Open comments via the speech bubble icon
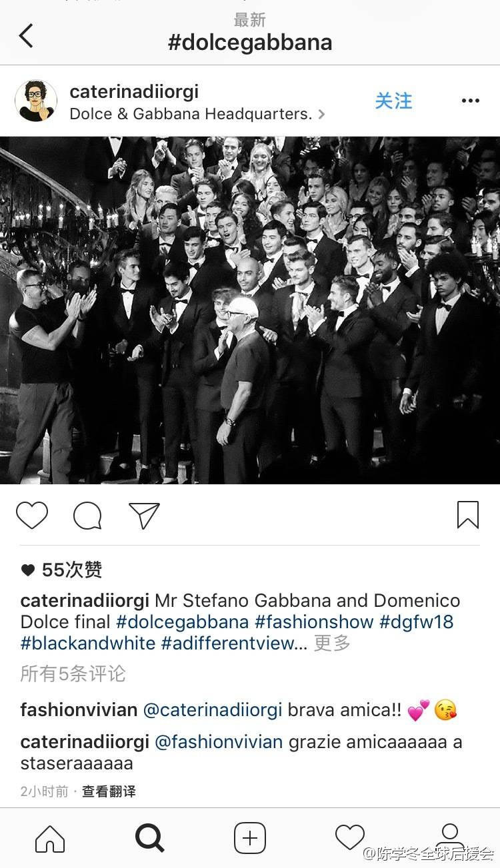The width and height of the screenshot is (500, 868). coord(87,515)
